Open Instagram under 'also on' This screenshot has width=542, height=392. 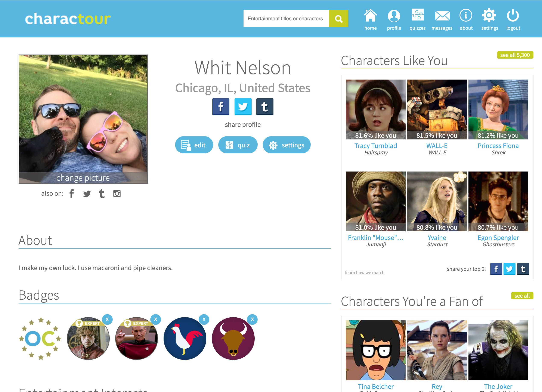click(x=117, y=194)
